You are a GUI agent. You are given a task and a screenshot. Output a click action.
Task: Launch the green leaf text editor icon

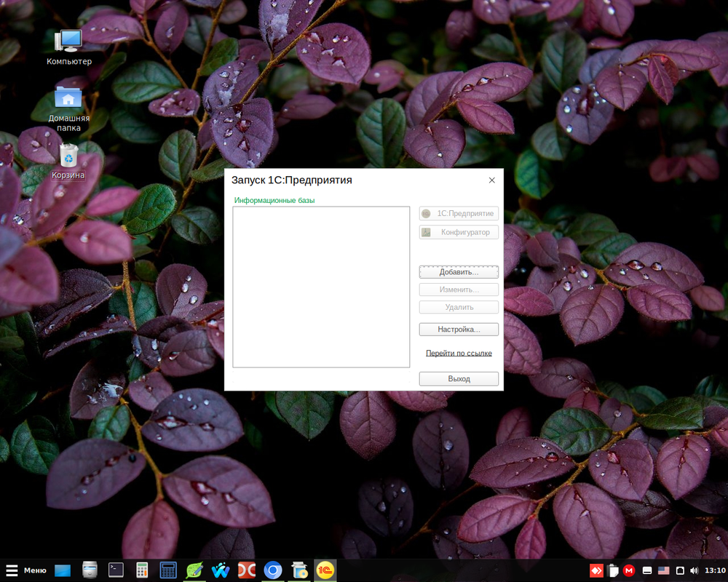coord(194,570)
